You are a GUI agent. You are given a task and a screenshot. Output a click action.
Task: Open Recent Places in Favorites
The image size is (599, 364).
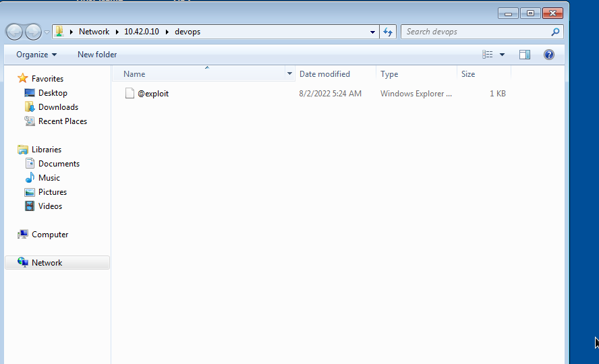[x=63, y=121]
